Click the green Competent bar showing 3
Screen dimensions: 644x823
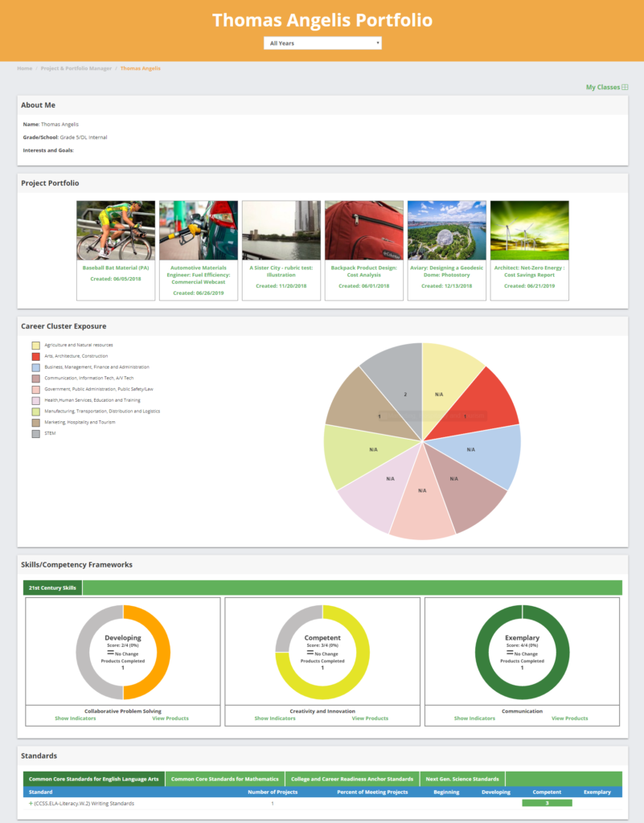tap(547, 803)
